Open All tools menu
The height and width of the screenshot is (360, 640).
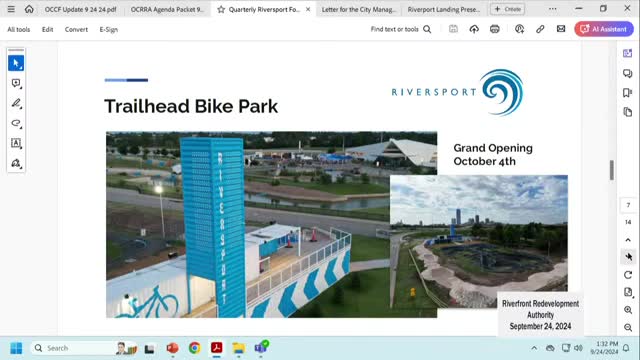click(x=19, y=29)
